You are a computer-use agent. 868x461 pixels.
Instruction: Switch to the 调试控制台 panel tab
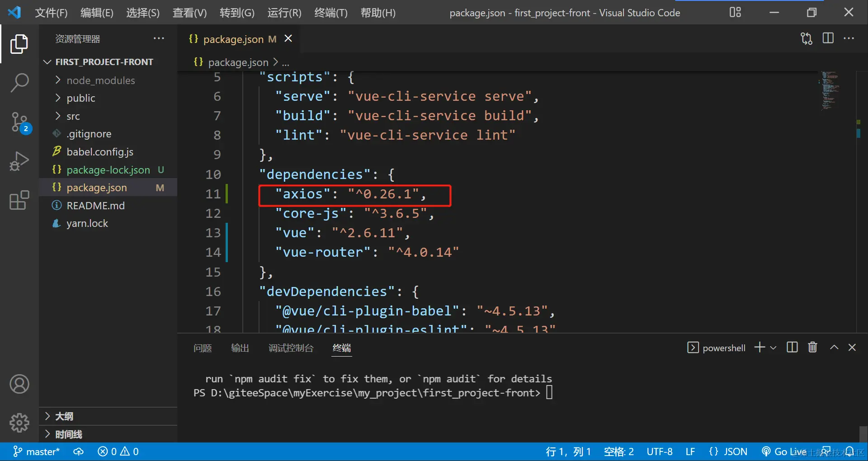tap(291, 348)
